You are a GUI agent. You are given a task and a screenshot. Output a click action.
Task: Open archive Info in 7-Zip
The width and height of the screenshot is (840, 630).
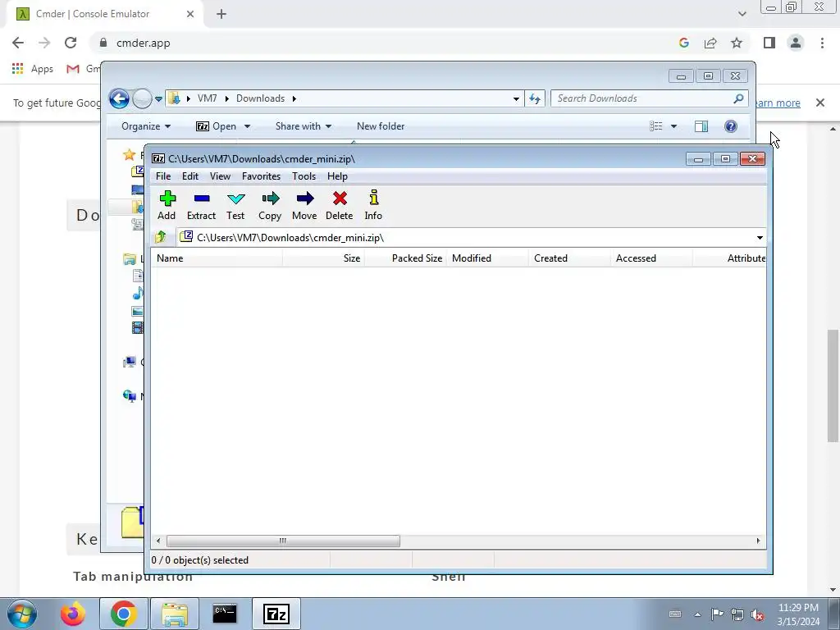pyautogui.click(x=373, y=205)
